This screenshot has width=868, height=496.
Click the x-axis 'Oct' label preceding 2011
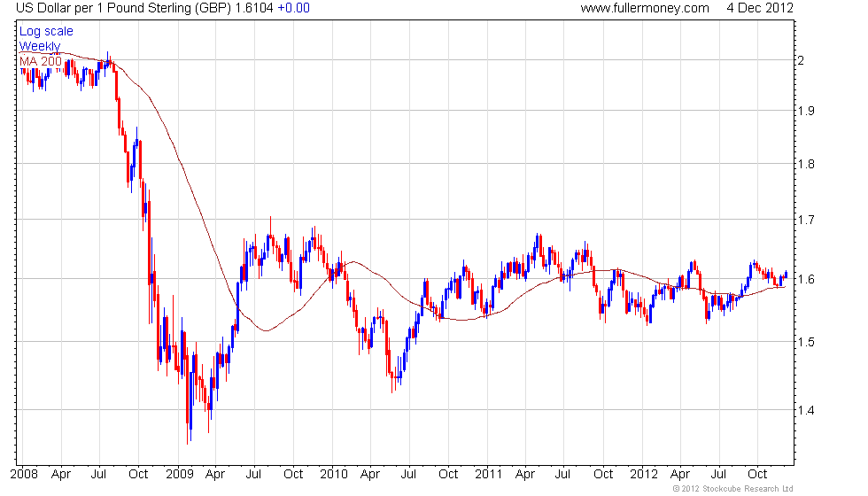[448, 474]
